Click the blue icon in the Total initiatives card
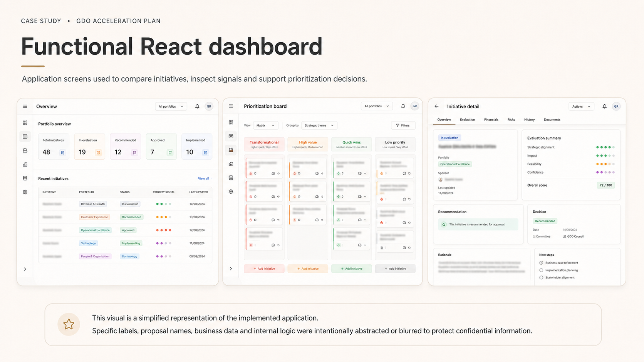The image size is (644, 362). (x=63, y=153)
